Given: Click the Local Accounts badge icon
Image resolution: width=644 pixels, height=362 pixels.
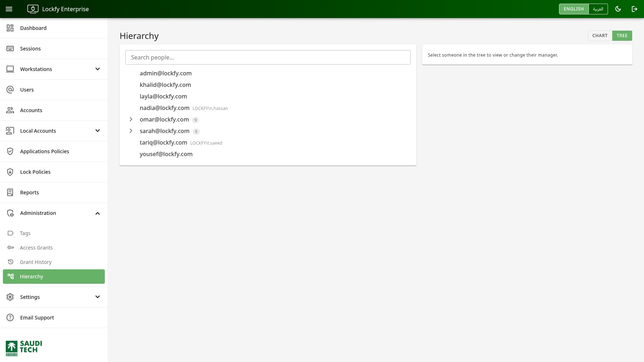Looking at the screenshot, I should pos(10,131).
